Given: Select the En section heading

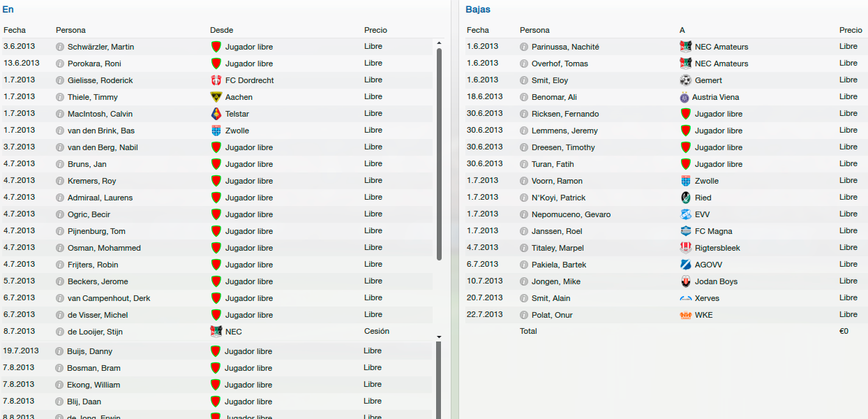Looking at the screenshot, I should click(x=8, y=9).
